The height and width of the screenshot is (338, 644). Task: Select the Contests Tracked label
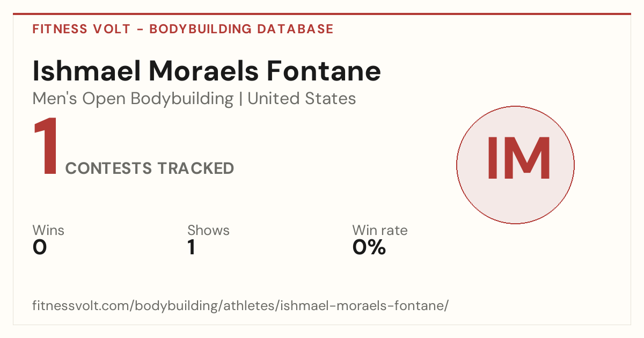[x=150, y=168]
